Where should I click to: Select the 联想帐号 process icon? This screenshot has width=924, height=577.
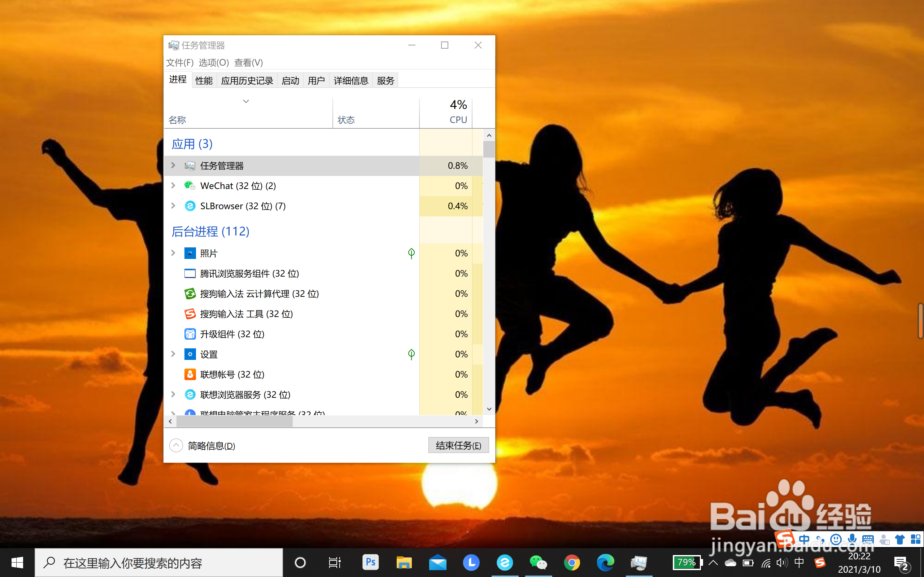[x=190, y=374]
